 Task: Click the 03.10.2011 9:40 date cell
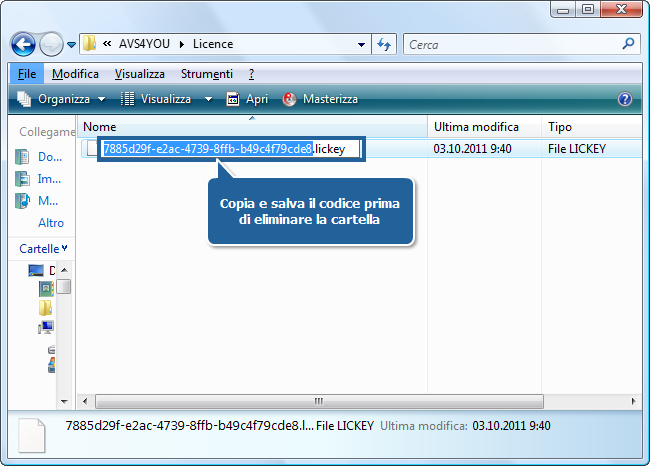473,149
